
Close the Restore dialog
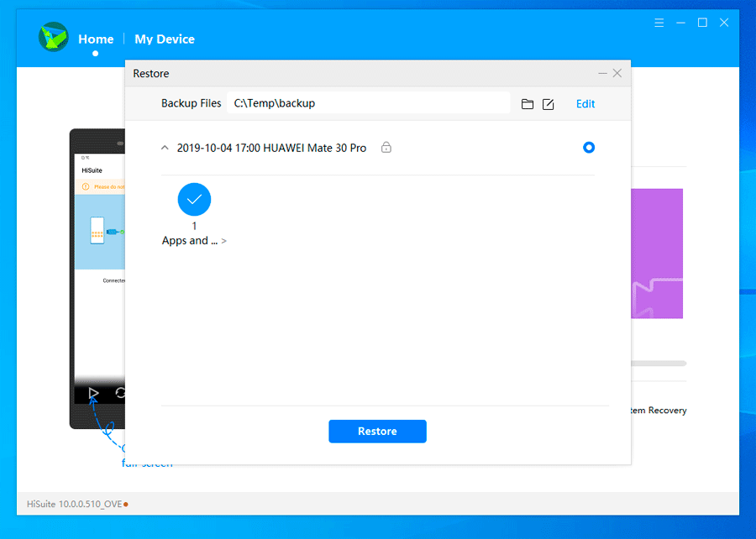point(617,73)
